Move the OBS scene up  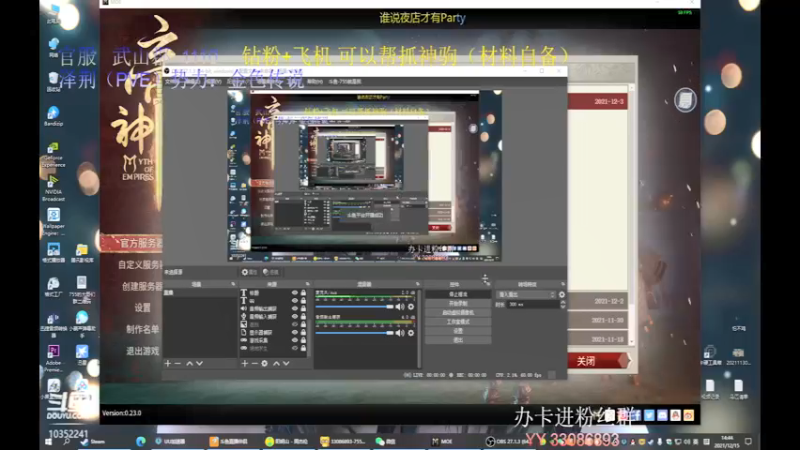click(x=189, y=363)
